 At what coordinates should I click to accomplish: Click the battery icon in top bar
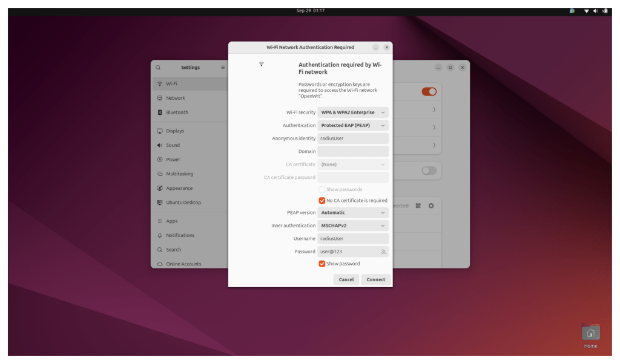click(x=604, y=10)
